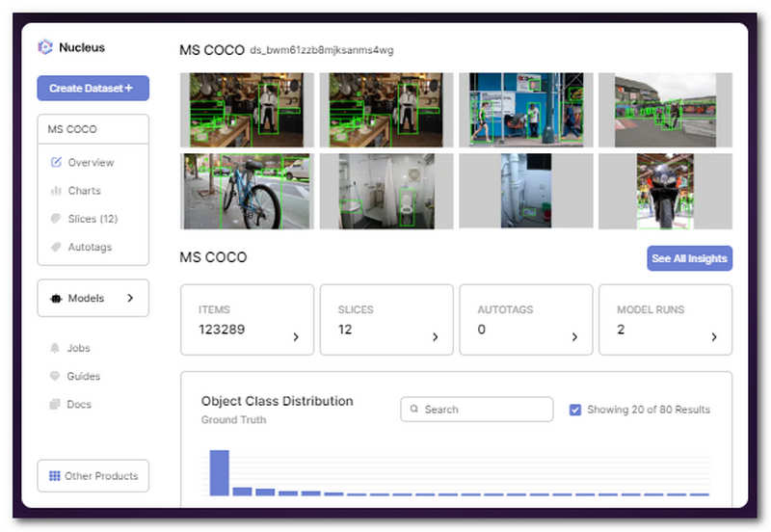Expand the Models menu chevron
The width and height of the screenshot is (771, 532).
coord(130,299)
